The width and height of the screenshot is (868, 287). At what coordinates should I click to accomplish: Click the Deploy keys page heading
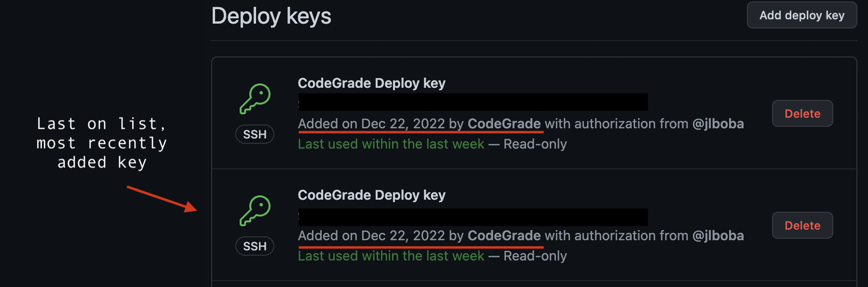tap(271, 15)
